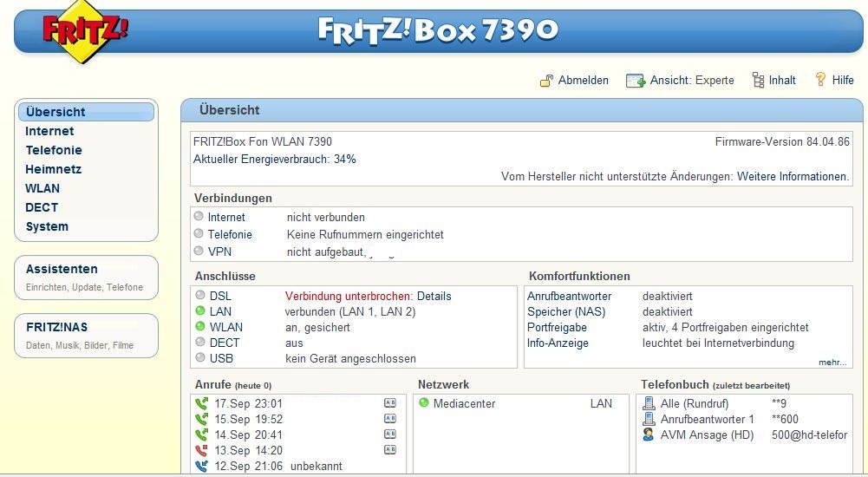The height and width of the screenshot is (477, 868).
Task: Open Anrufbeantworter comfort function
Action: pyautogui.click(x=569, y=296)
